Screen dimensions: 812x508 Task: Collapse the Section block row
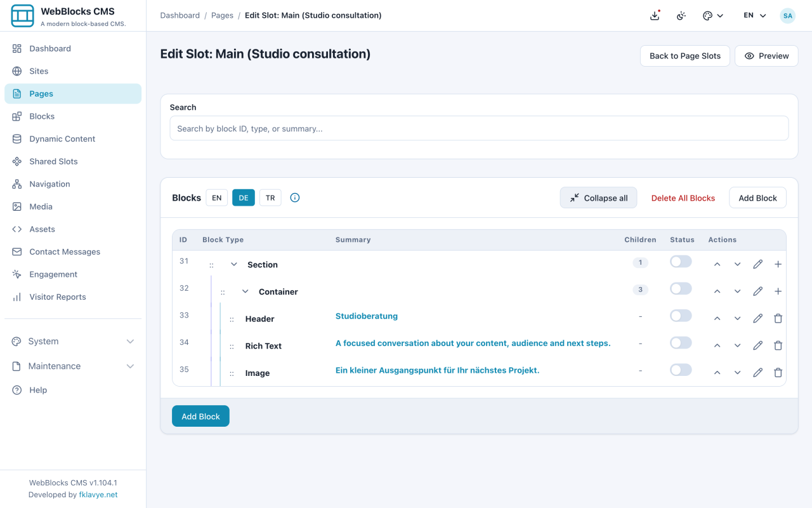pyautogui.click(x=234, y=264)
